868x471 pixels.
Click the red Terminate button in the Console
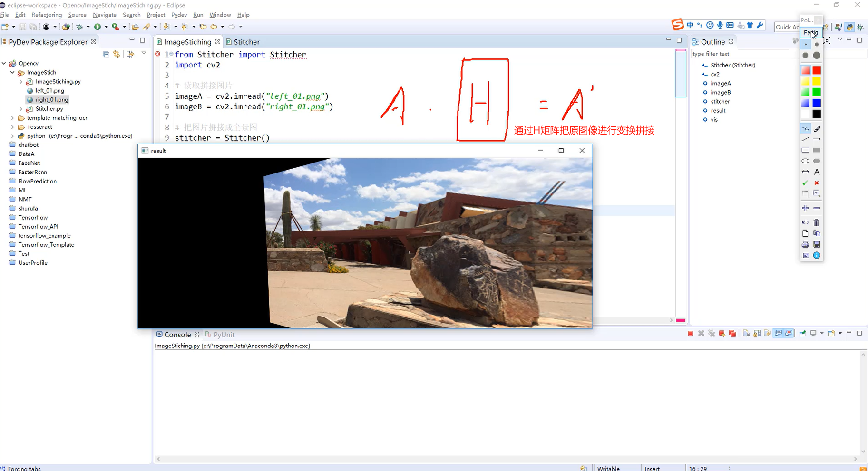691,334
